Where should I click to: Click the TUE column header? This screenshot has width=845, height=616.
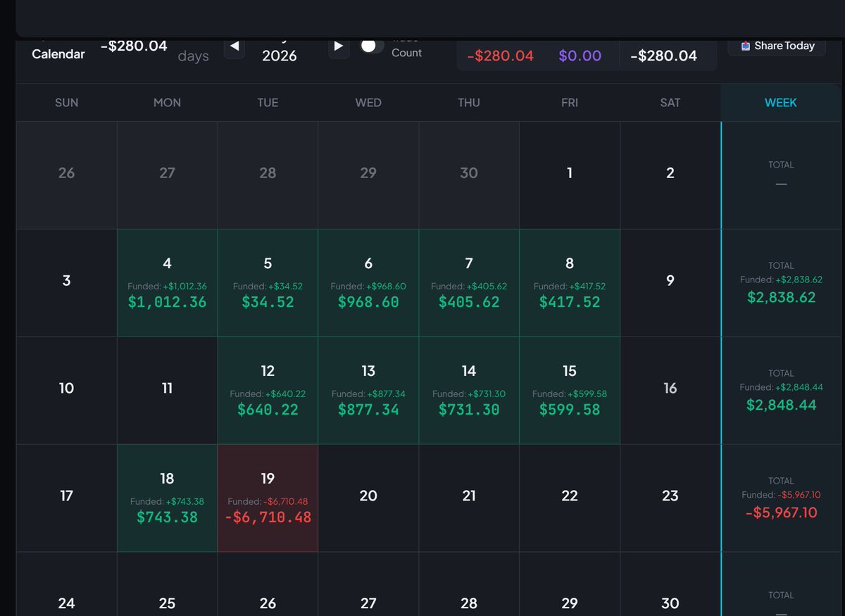point(268,103)
